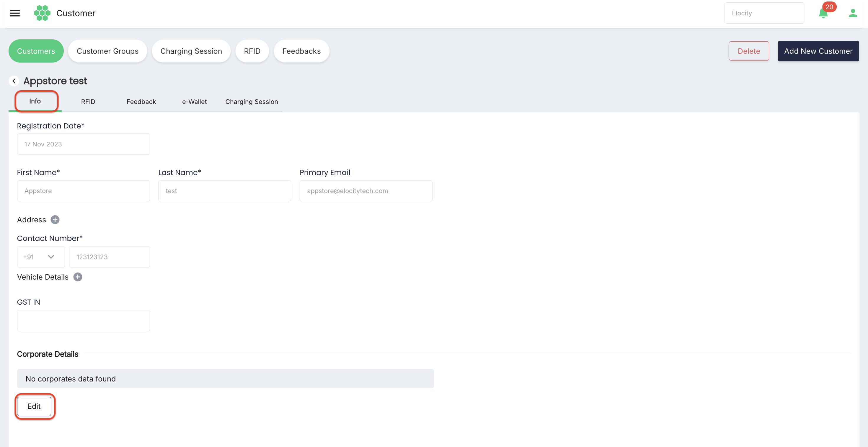868x447 pixels.
Task: Select the Customers pill tab
Action: [x=36, y=51]
